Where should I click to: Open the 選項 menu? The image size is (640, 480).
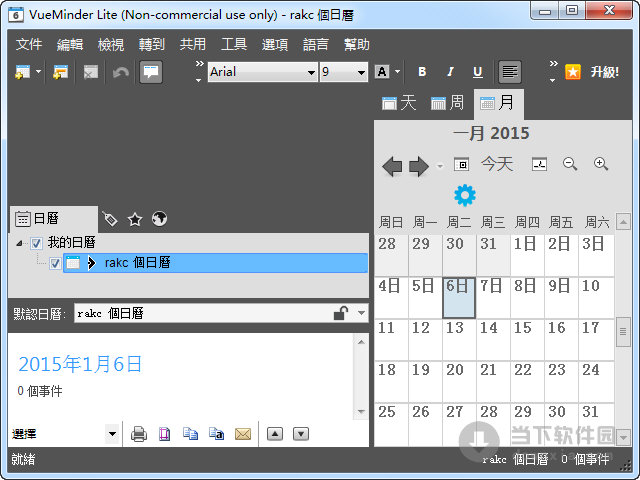[275, 44]
